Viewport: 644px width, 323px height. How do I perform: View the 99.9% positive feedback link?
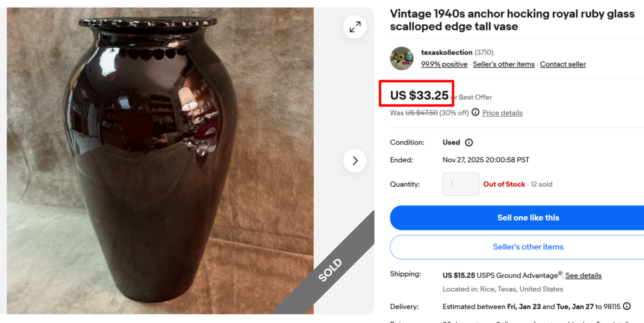[x=444, y=64]
